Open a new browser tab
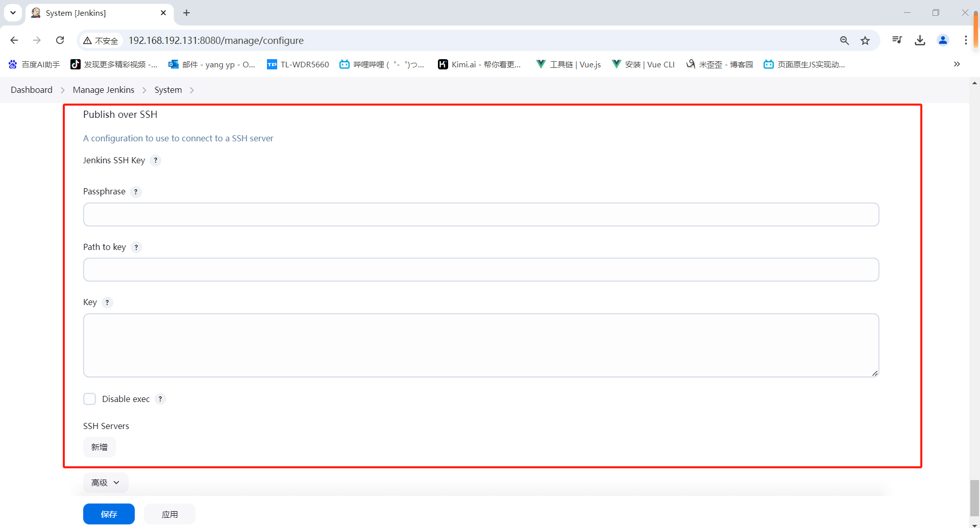This screenshot has width=980, height=528. pyautogui.click(x=187, y=13)
